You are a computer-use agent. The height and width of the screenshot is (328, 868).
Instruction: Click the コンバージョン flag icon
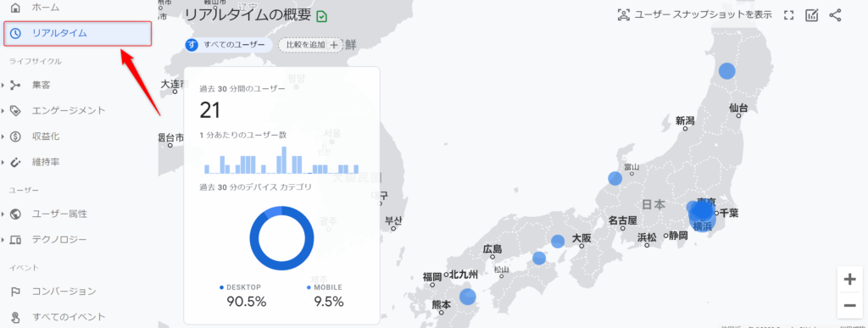coord(15,292)
